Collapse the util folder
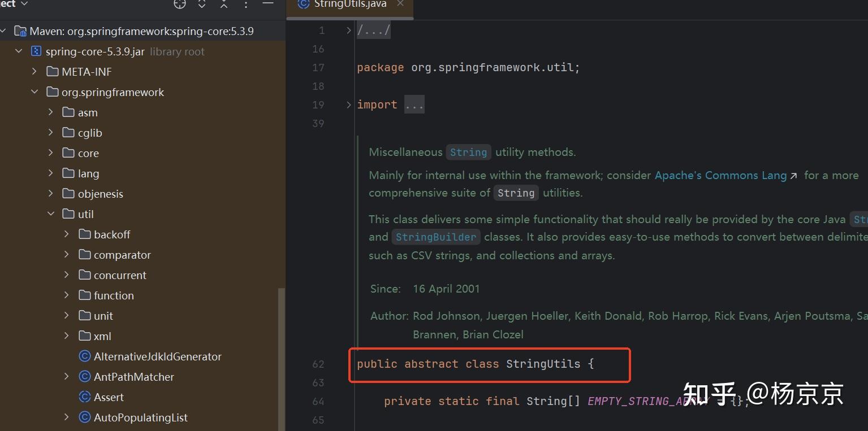Viewport: 868px width, 431px height. coord(51,214)
